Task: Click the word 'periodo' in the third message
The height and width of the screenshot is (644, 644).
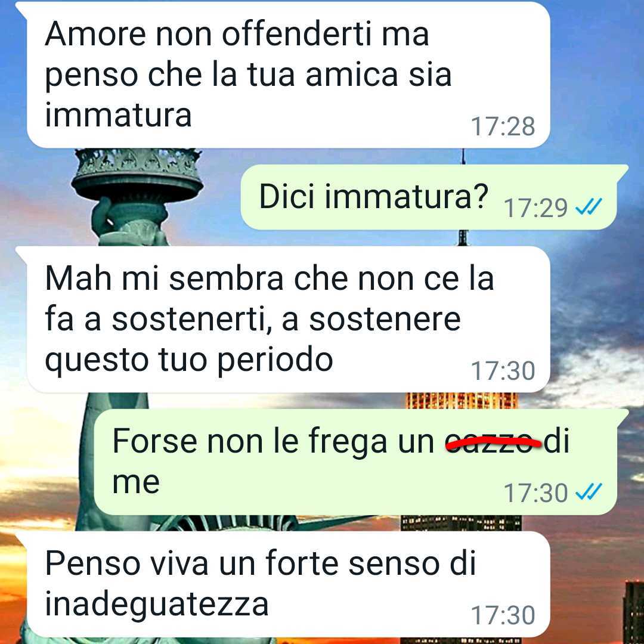Action: point(275,361)
